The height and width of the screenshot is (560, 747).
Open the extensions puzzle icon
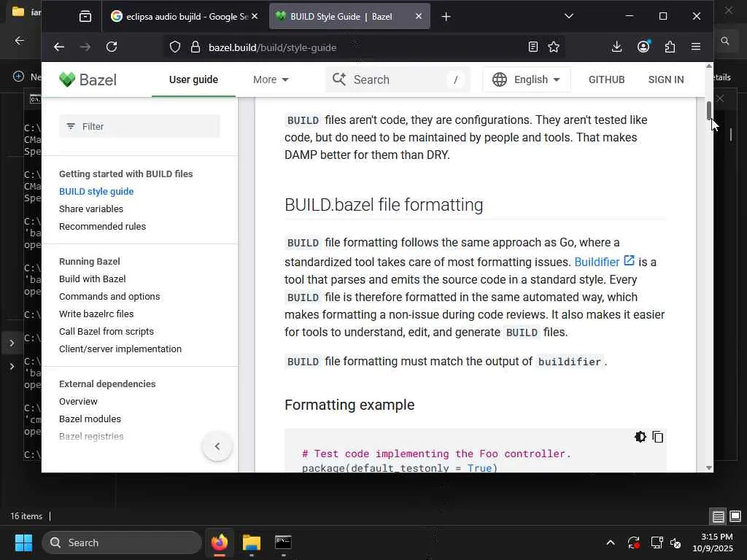coord(670,47)
